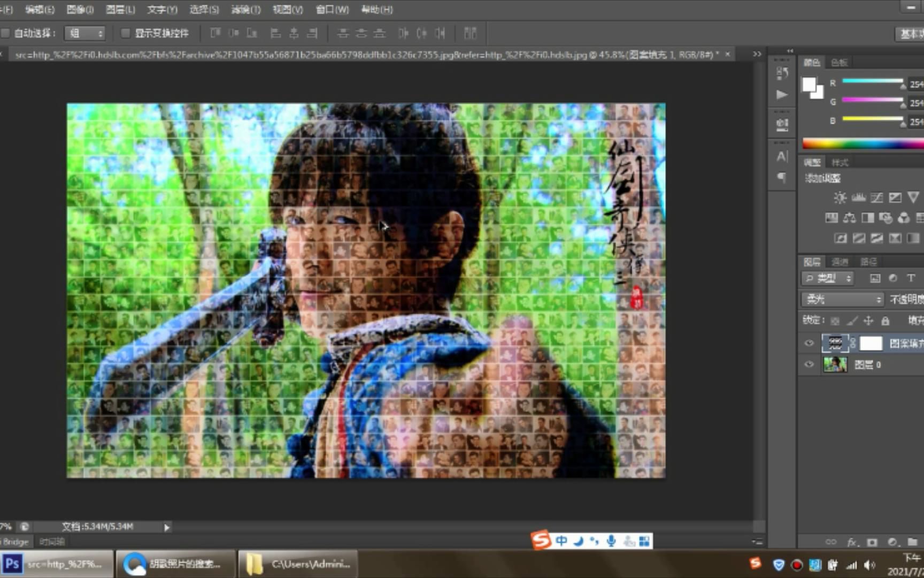Toggle pixel layer filter in Layers panel
Image resolution: width=924 pixels, height=578 pixels.
[x=875, y=278]
